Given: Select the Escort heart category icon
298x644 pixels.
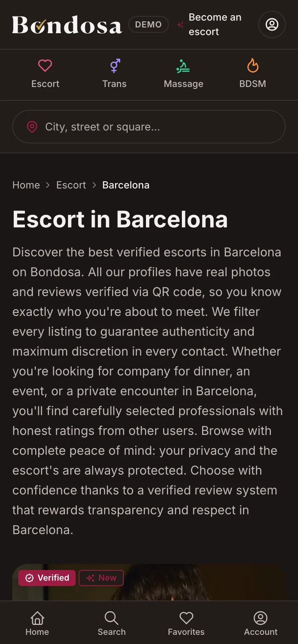Looking at the screenshot, I should pyautogui.click(x=45, y=66).
